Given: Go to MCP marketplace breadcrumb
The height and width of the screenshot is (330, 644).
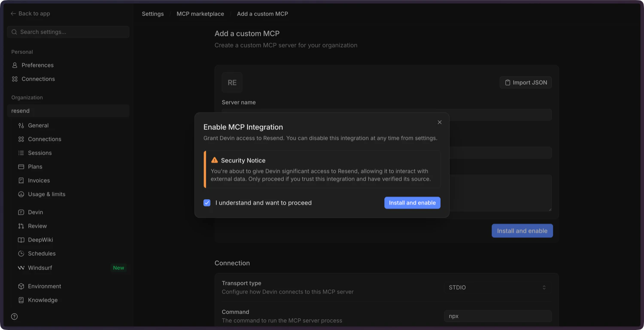Looking at the screenshot, I should point(200,14).
